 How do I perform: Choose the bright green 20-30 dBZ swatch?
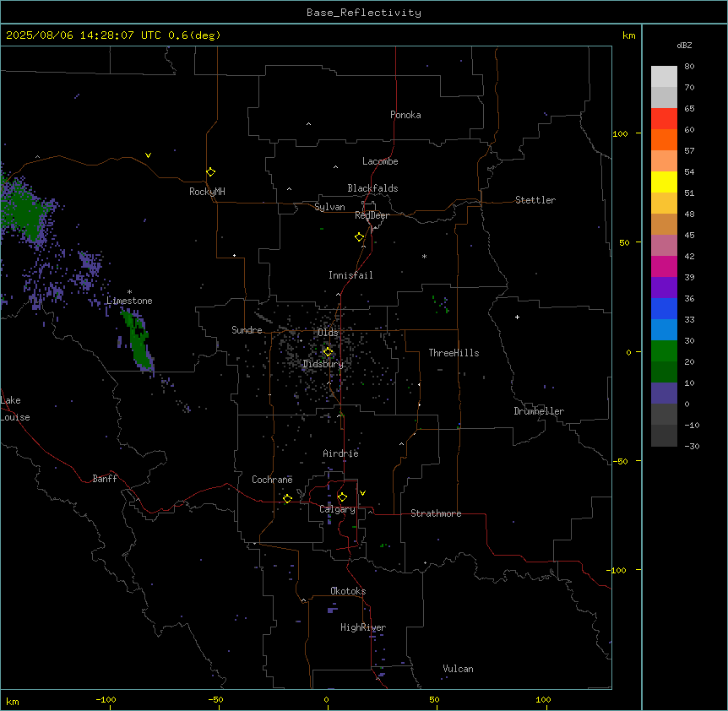pos(664,351)
